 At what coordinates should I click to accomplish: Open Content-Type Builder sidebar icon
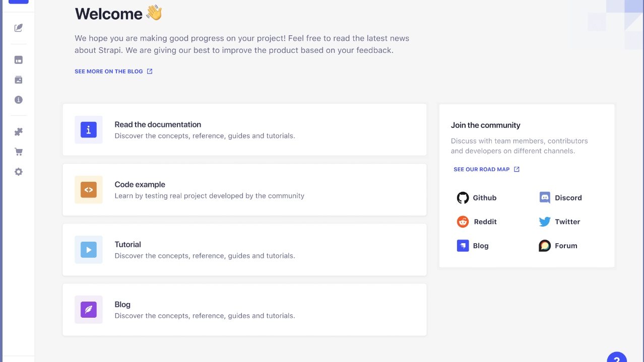tap(19, 60)
